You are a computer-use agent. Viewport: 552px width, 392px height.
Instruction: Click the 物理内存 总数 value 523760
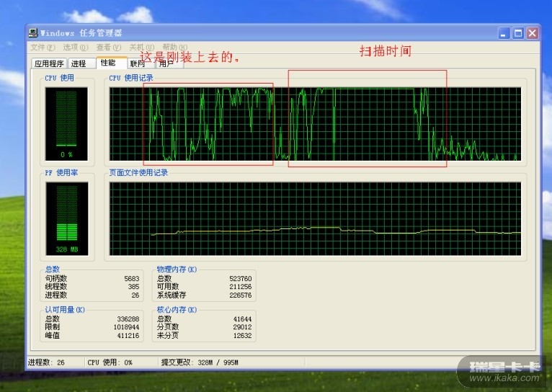point(241,278)
